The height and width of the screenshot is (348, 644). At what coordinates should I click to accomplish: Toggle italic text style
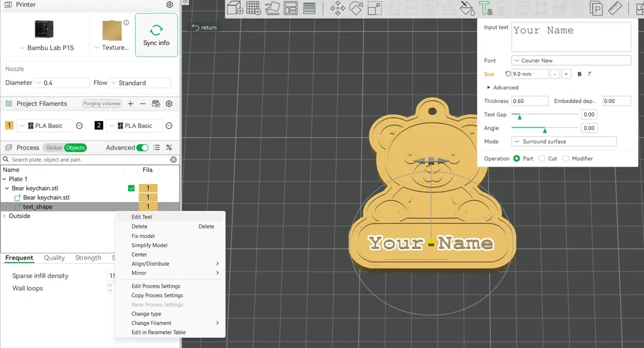(589, 74)
